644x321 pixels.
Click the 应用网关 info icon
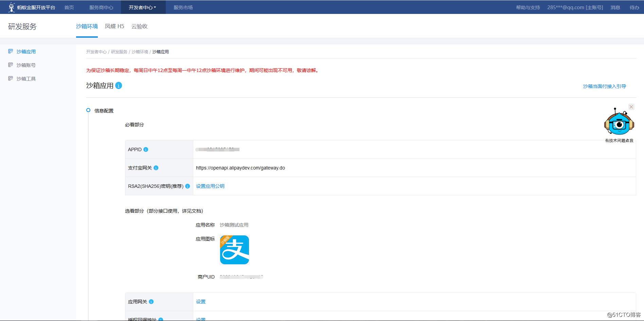point(151,302)
